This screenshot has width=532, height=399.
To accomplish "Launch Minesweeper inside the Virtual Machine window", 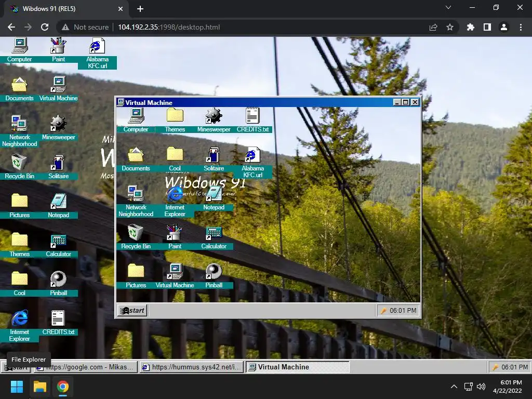I will coord(214,121).
